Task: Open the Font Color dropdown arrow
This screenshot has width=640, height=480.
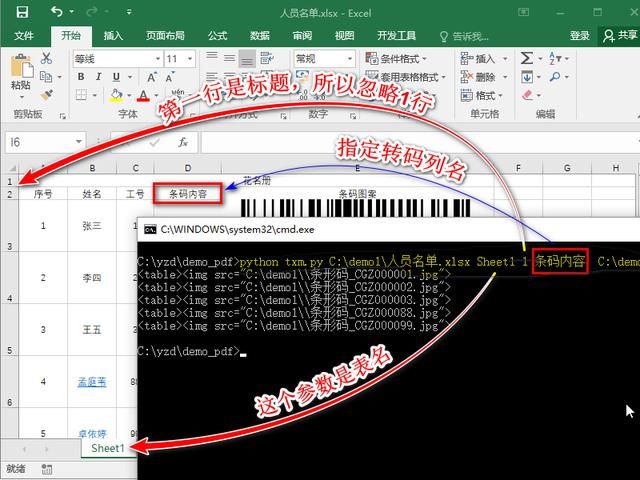Action: click(156, 96)
